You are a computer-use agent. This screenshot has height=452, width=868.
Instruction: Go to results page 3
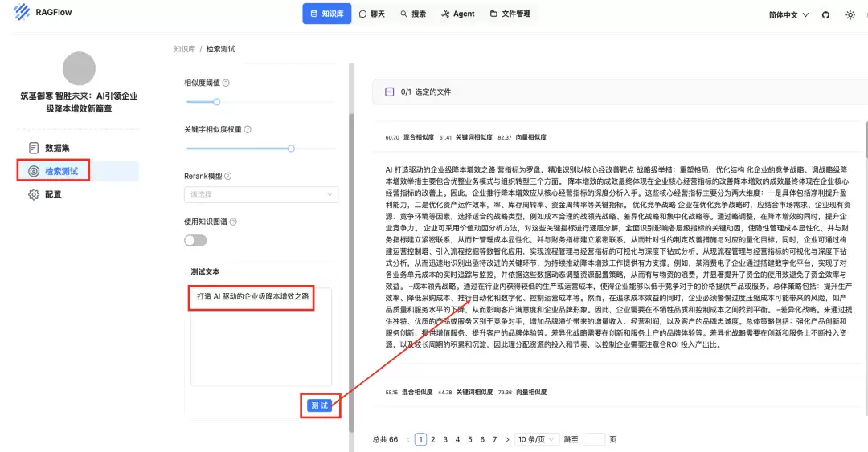tap(445, 439)
